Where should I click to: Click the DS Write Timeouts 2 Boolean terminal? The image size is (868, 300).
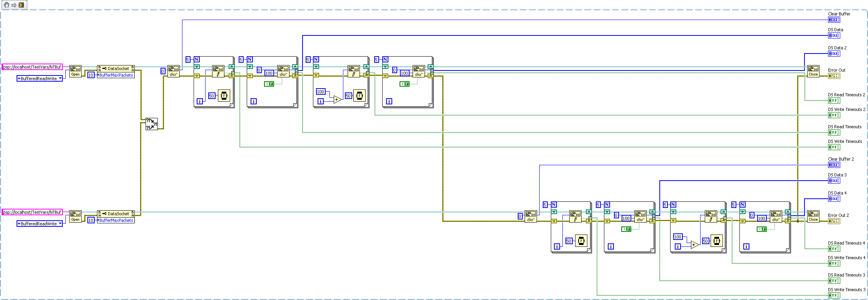tap(834, 115)
